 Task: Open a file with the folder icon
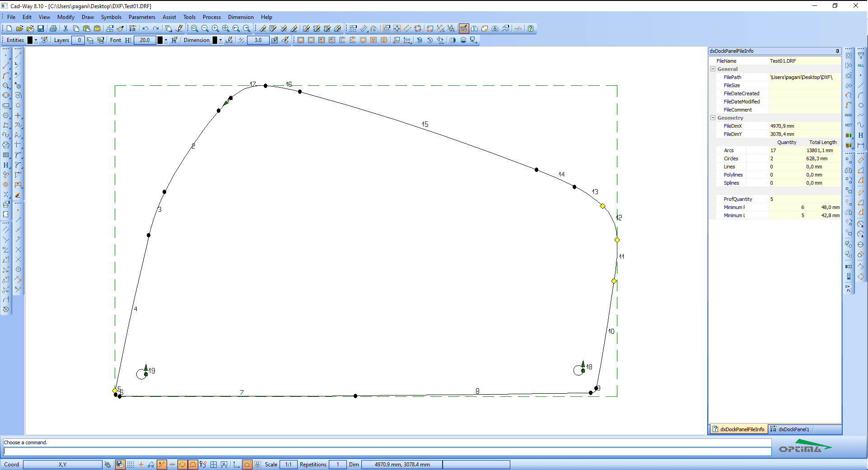19,28
